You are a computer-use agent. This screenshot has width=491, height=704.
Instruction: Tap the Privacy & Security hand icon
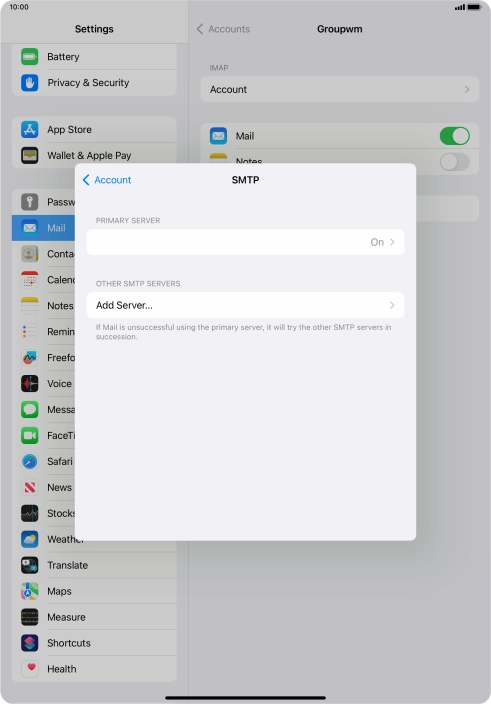coord(30,83)
